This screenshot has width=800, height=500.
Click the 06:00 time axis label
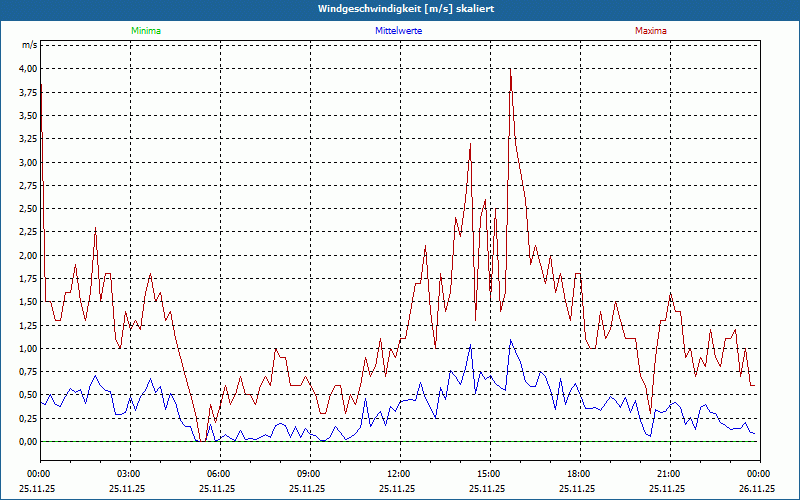click(x=219, y=473)
